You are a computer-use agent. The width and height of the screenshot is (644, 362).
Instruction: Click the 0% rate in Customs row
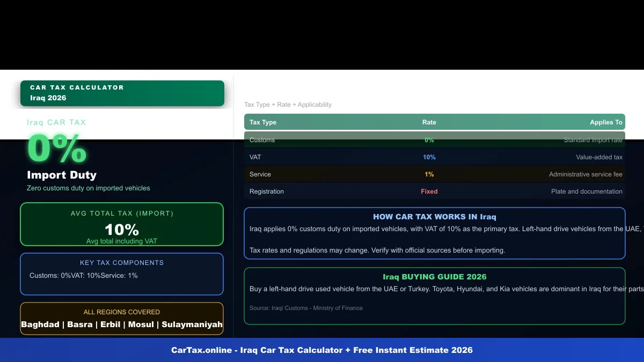(429, 140)
